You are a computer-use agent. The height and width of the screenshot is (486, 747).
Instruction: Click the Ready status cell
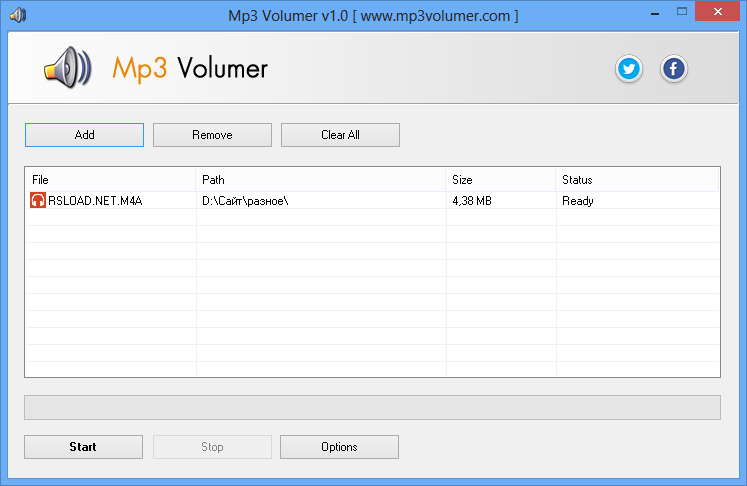pos(578,201)
